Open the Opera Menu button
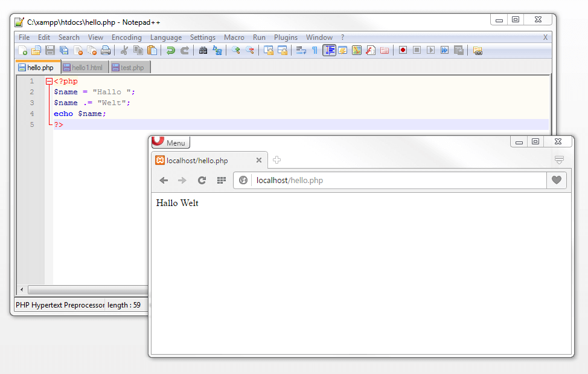The width and height of the screenshot is (588, 374). (x=171, y=143)
